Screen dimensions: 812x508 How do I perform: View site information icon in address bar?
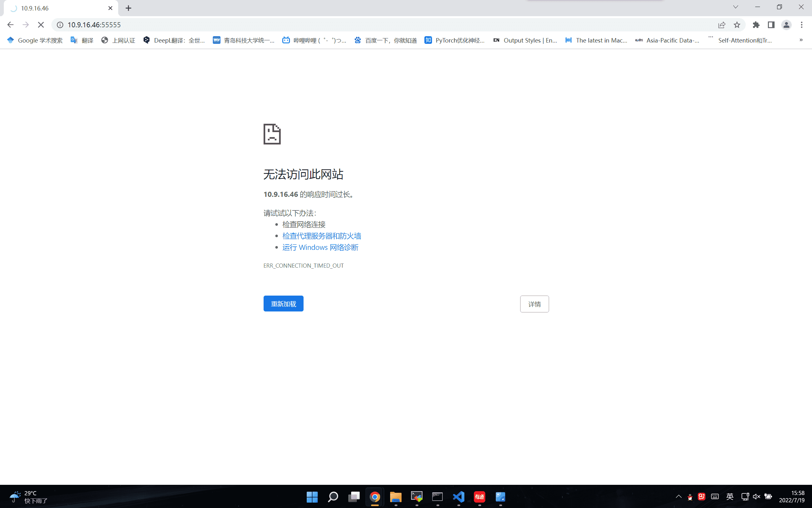pyautogui.click(x=60, y=25)
